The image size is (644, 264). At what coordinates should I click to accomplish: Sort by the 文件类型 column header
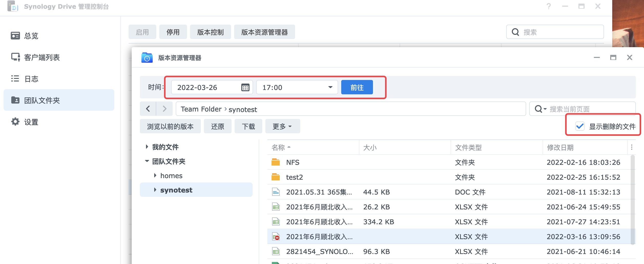[497, 147]
